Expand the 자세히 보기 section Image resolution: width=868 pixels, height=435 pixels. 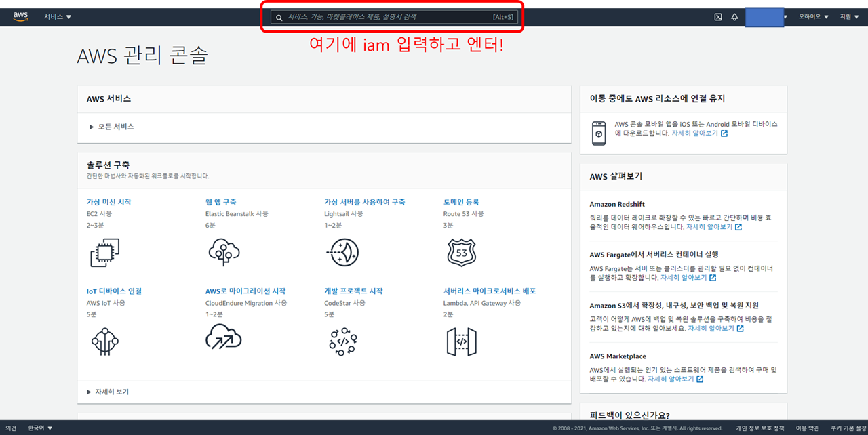[x=108, y=392]
